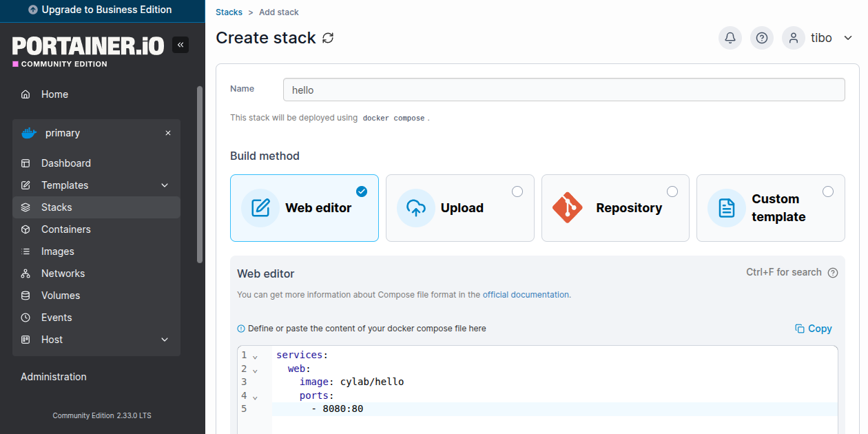Click the Repository build method card label
868x434 pixels.
coord(629,208)
